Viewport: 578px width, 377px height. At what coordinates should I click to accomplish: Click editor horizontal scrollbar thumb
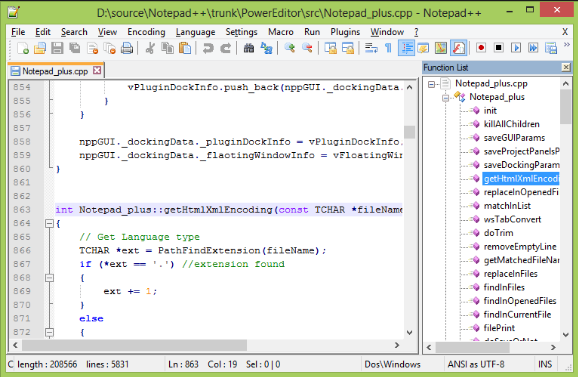click(x=135, y=345)
